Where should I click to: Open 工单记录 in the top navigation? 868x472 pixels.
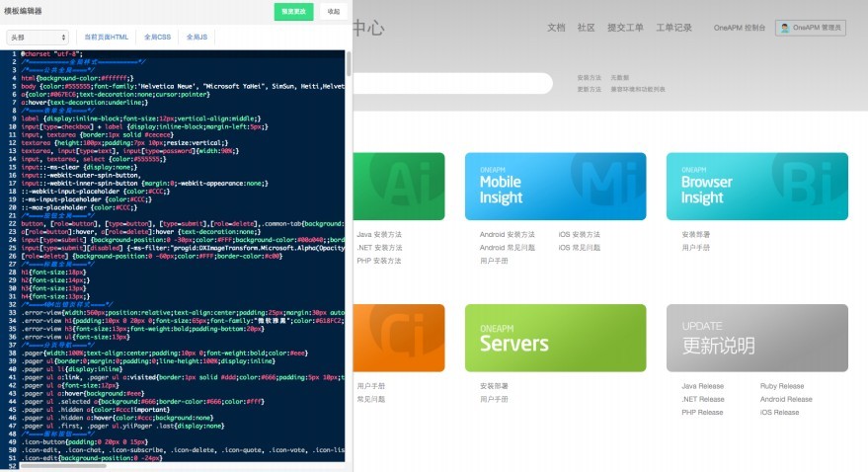point(673,28)
